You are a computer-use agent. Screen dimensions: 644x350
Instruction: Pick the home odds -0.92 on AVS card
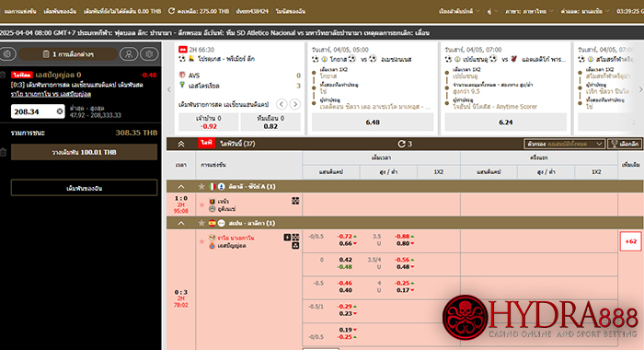point(209,122)
